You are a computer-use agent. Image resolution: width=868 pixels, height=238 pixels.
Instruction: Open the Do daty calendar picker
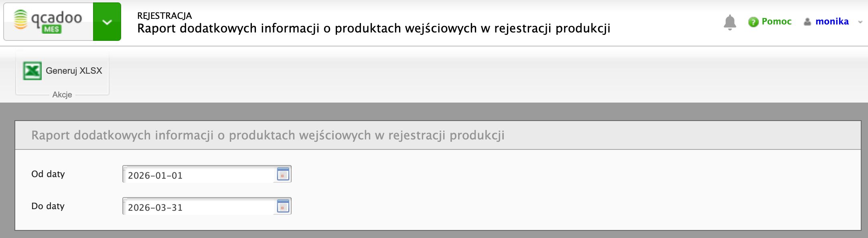283,206
